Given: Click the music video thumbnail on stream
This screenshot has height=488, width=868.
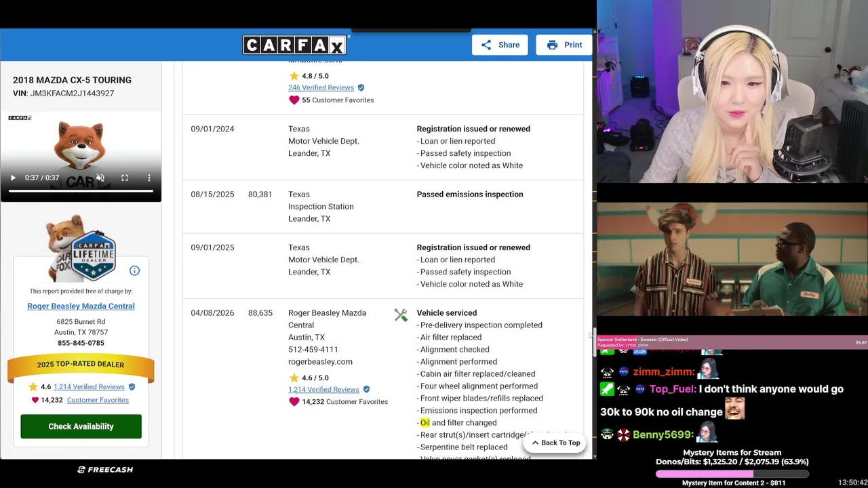Looking at the screenshot, I should pos(732,260).
